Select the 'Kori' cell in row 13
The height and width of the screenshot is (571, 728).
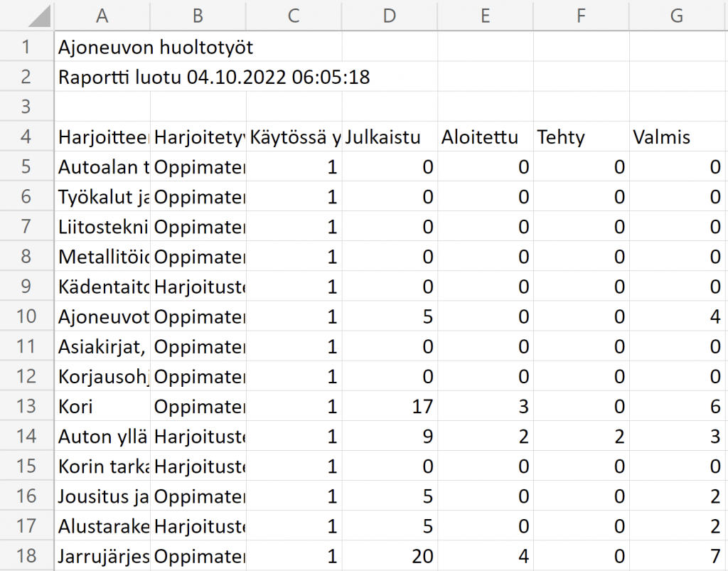pos(102,406)
